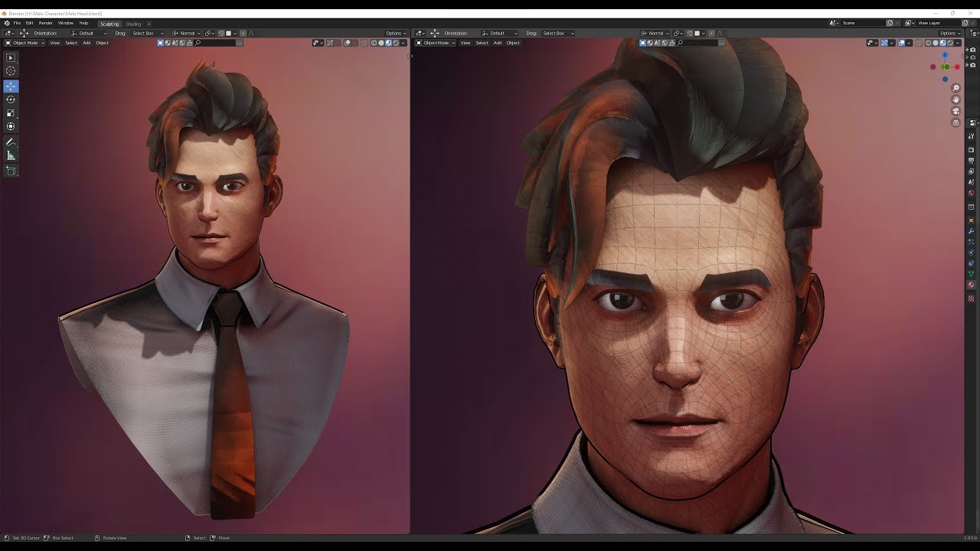
Task: Open the Object Constraints properties tab
Action: (x=971, y=262)
